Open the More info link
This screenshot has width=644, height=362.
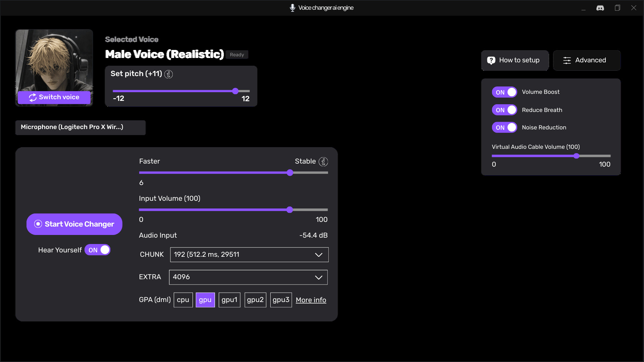(311, 300)
